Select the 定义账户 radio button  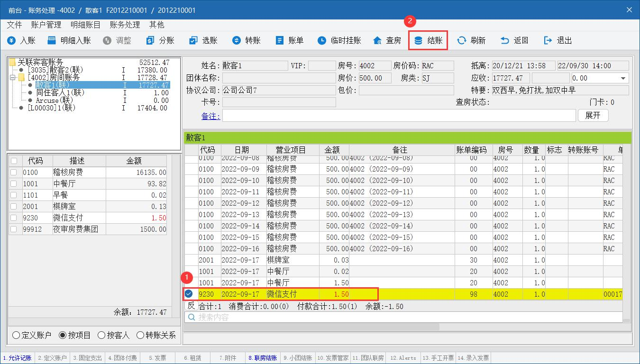[16, 335]
